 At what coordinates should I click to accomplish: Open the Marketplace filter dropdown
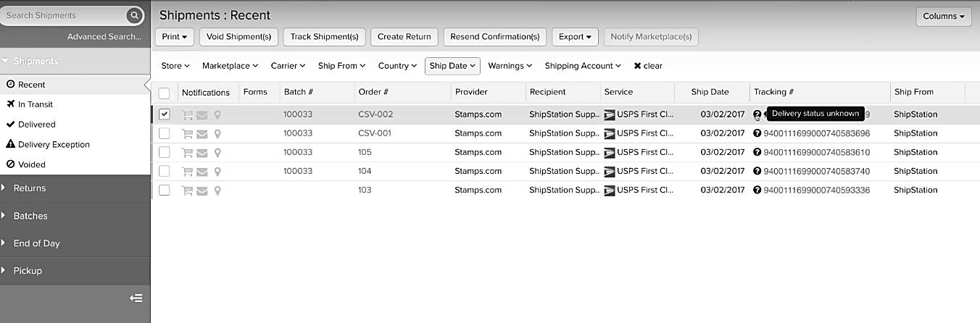coord(230,66)
